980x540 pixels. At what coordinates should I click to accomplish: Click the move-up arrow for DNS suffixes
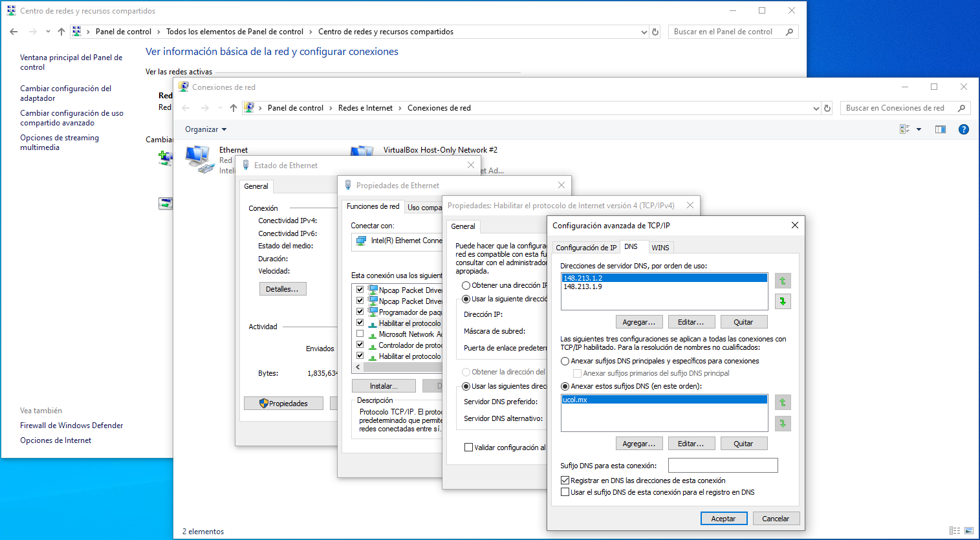coord(783,402)
